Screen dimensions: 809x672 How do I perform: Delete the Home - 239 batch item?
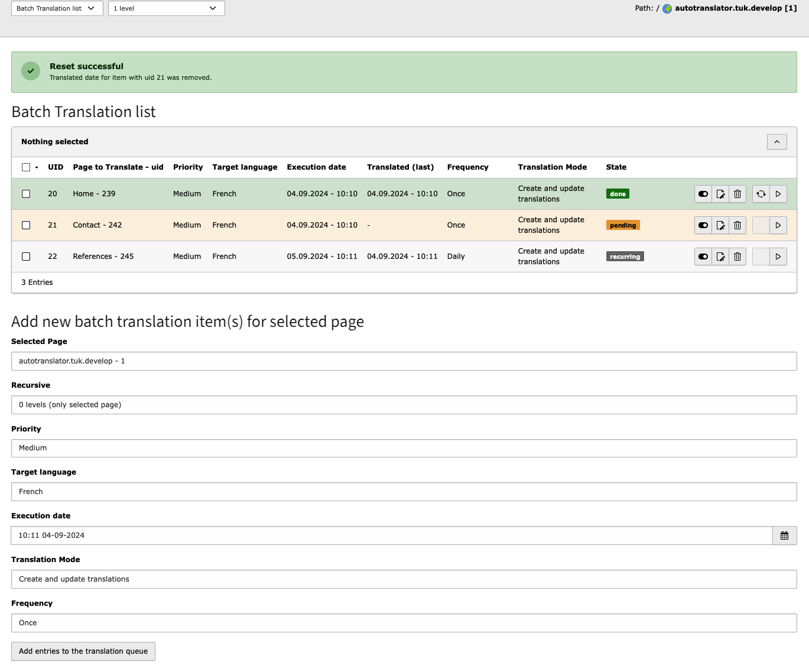pyautogui.click(x=737, y=194)
